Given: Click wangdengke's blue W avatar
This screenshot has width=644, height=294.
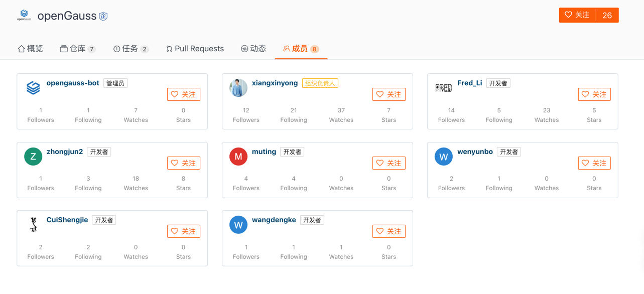Looking at the screenshot, I should [238, 225].
